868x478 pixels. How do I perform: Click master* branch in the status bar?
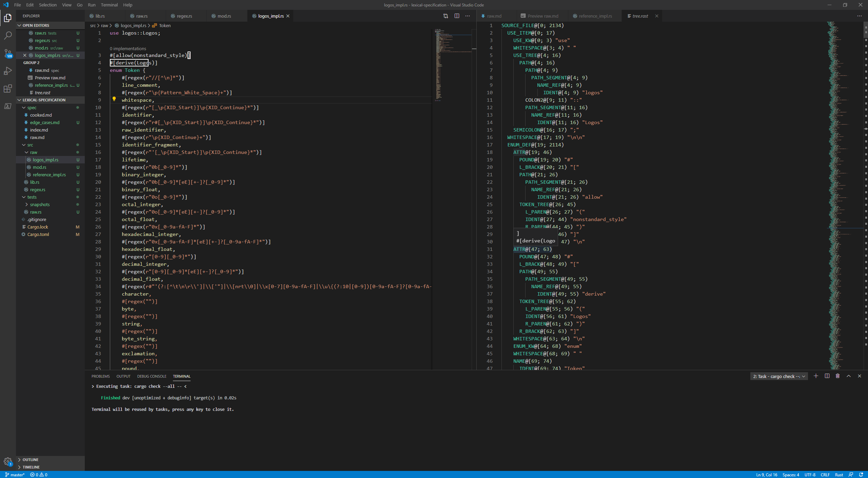coord(15,474)
